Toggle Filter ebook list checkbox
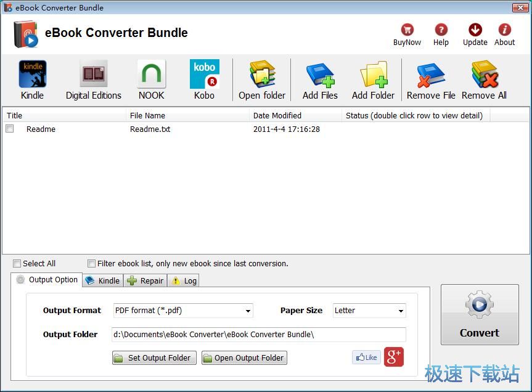Image resolution: width=532 pixels, height=392 pixels. click(91, 263)
